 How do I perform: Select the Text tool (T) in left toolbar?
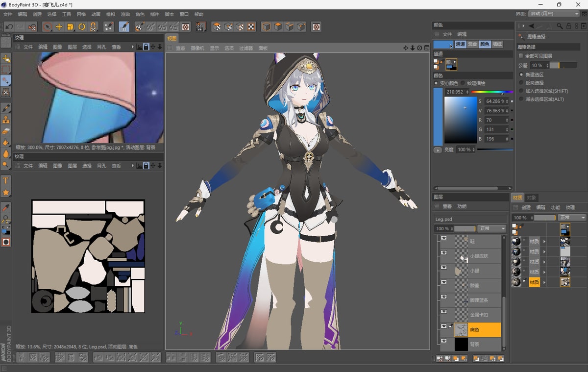pyautogui.click(x=6, y=180)
